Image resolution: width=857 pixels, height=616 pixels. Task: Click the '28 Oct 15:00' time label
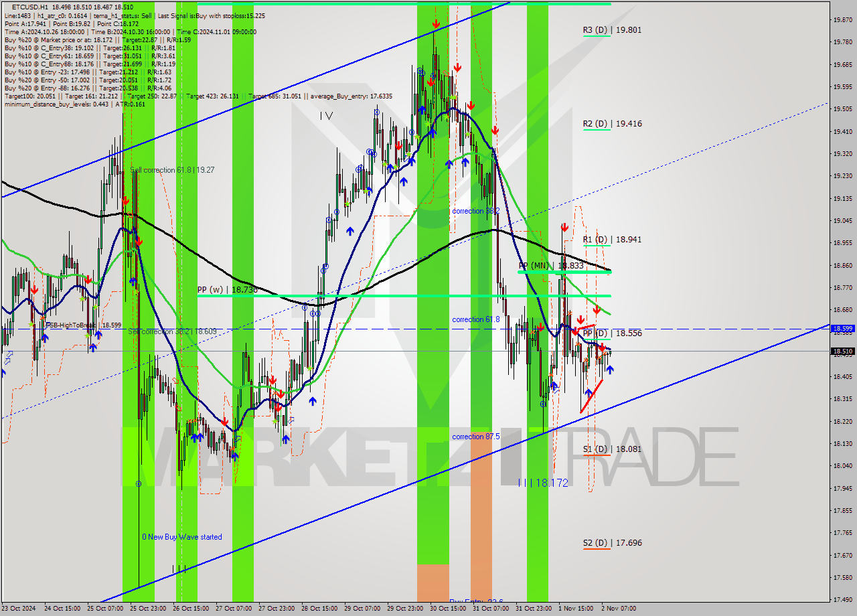319,609
